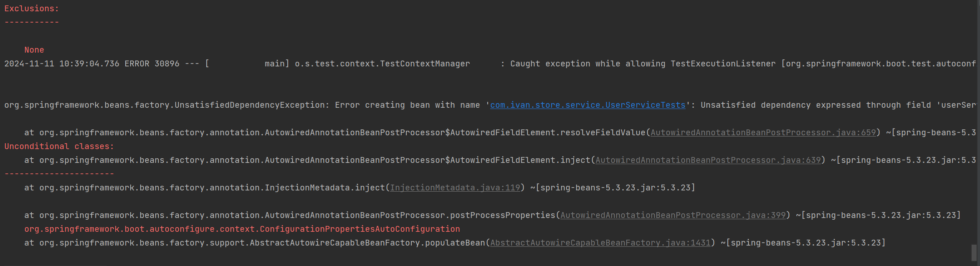Open AutowiredAnnotationBeanPostProcessor.java:659 source link
Viewport: 980px width, 266px height.
(763, 133)
